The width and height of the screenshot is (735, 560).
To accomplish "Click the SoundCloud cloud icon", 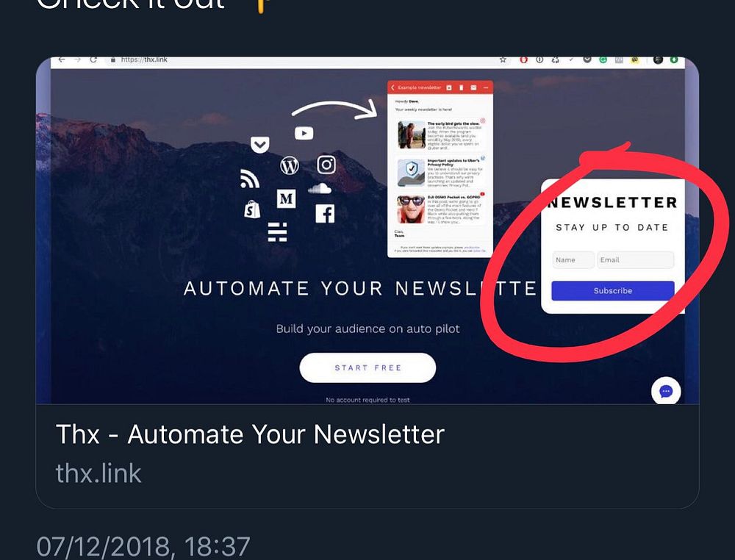I will (320, 189).
